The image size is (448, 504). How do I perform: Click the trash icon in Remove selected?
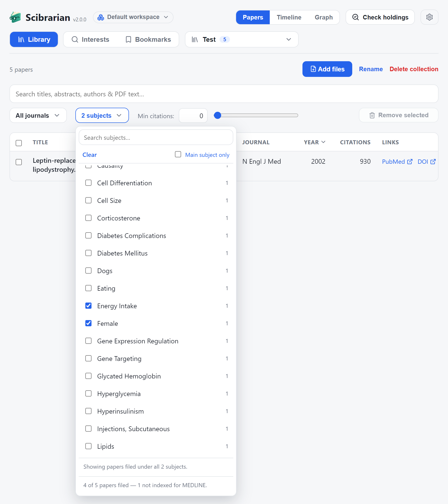(372, 115)
